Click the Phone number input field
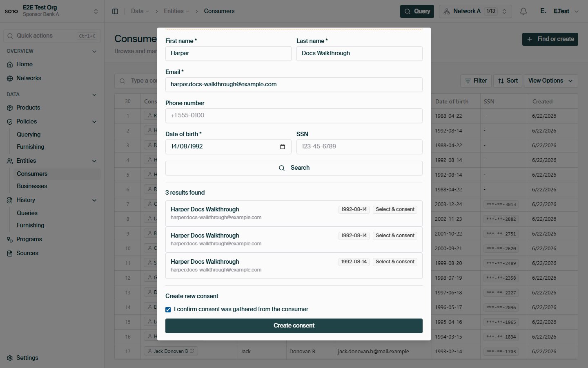588x368 pixels. 294,116
